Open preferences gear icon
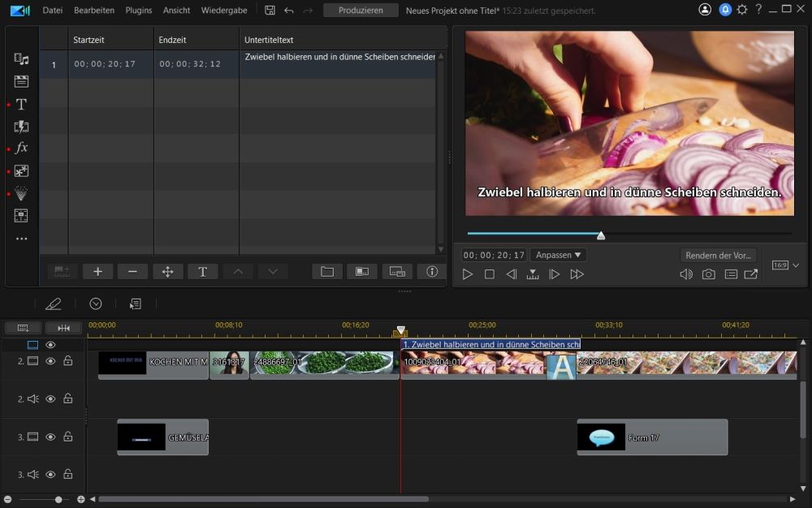812x508 pixels. [x=742, y=9]
